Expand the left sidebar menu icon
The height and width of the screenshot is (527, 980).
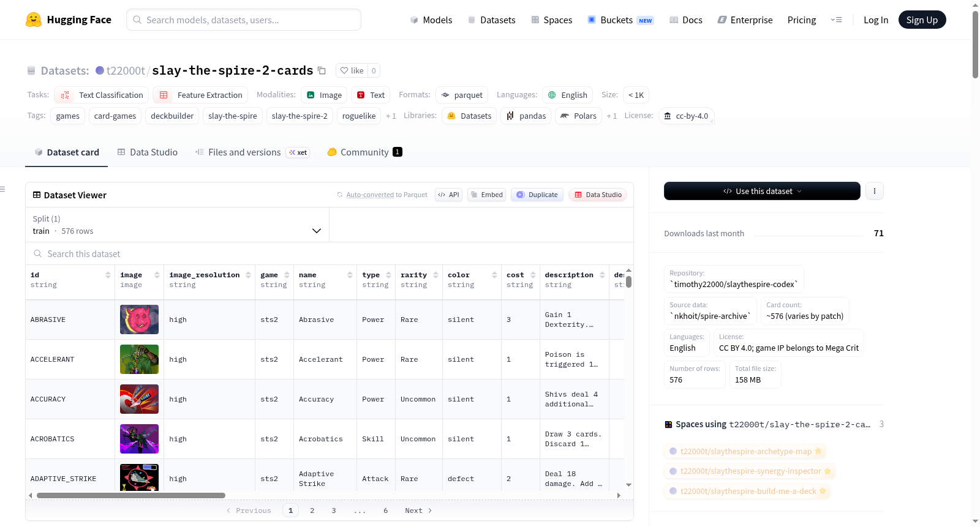(x=2, y=189)
